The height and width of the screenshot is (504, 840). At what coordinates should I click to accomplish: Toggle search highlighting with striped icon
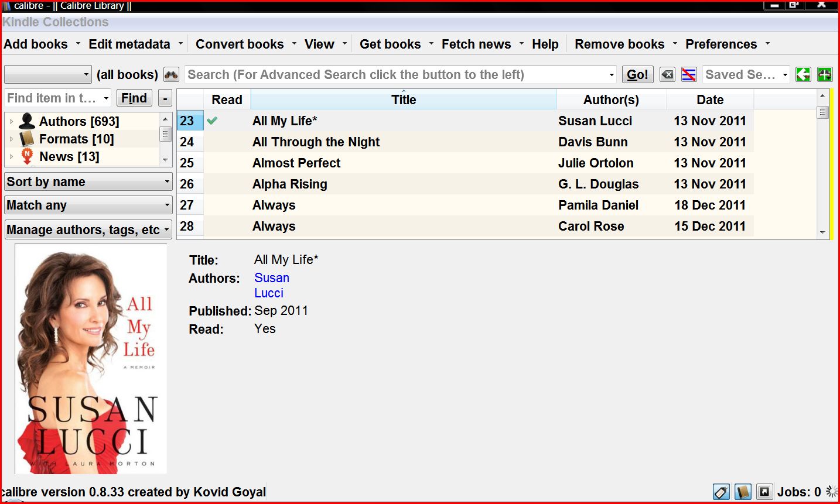click(689, 74)
